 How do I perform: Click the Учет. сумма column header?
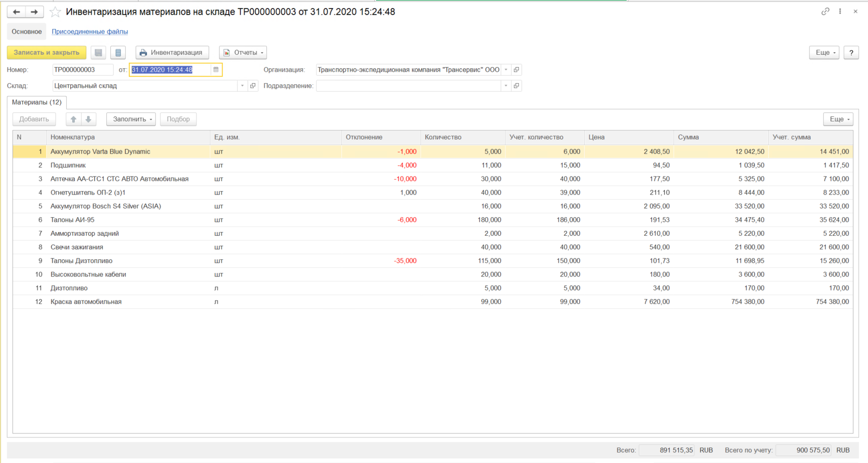pyautogui.click(x=810, y=137)
